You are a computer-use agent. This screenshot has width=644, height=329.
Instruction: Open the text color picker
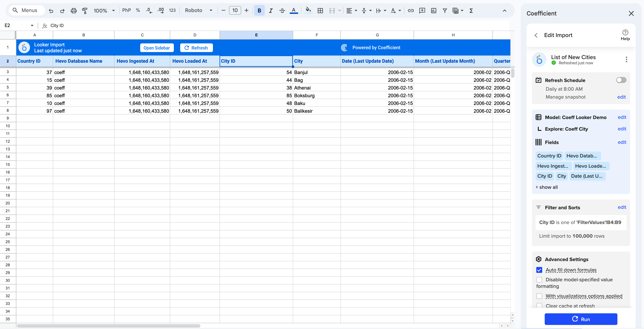coord(294,10)
